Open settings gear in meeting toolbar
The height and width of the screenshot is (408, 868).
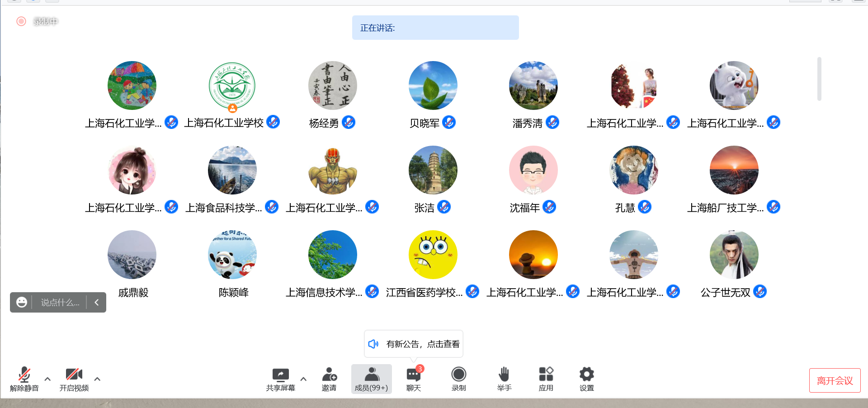tap(586, 375)
